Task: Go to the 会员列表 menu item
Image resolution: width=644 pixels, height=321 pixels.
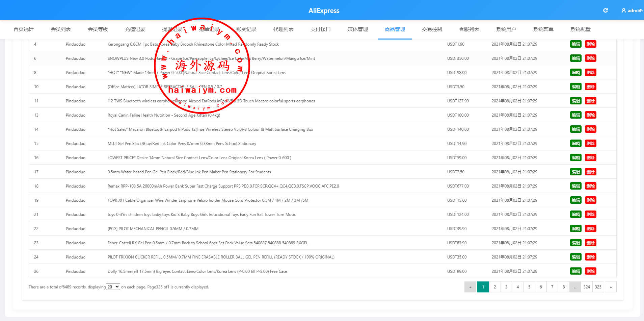Action: pos(61,29)
